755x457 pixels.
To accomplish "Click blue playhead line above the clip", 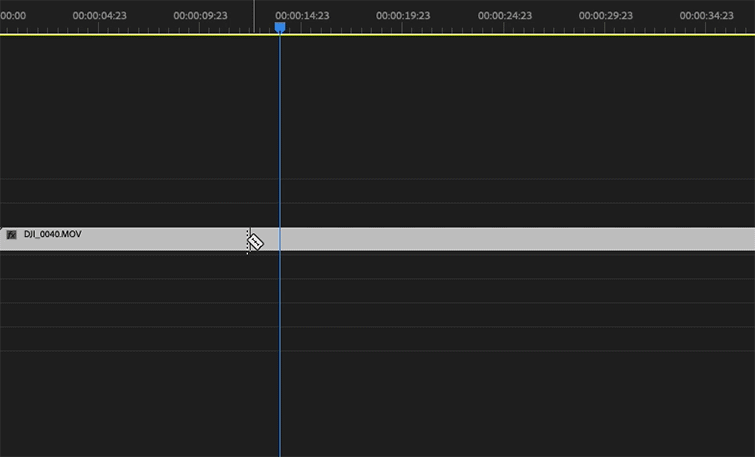I will (280, 130).
